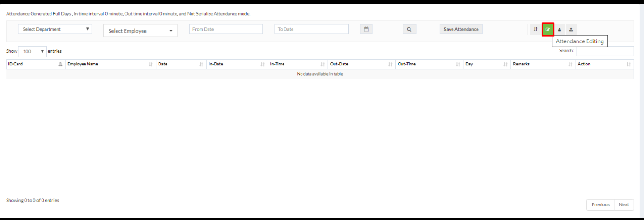Viewport: 644px width, 220px height.
Task: Click 'No data available in table' message
Action: pos(320,74)
